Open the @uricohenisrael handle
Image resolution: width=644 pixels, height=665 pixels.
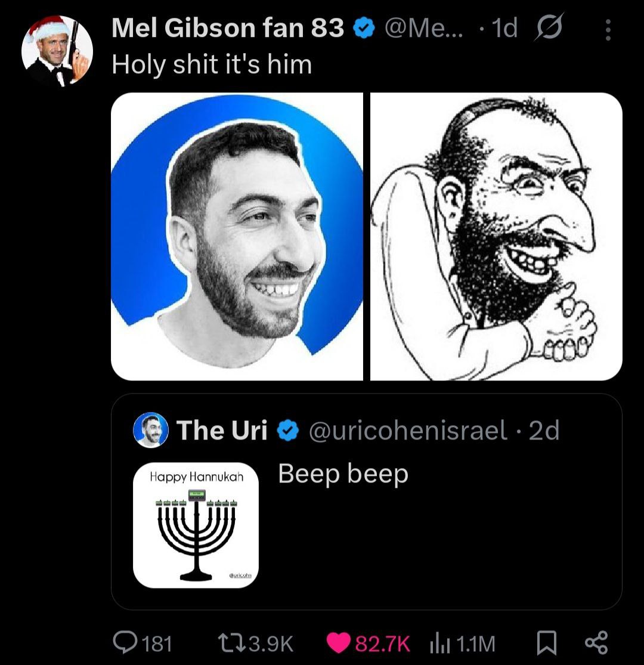(x=407, y=430)
